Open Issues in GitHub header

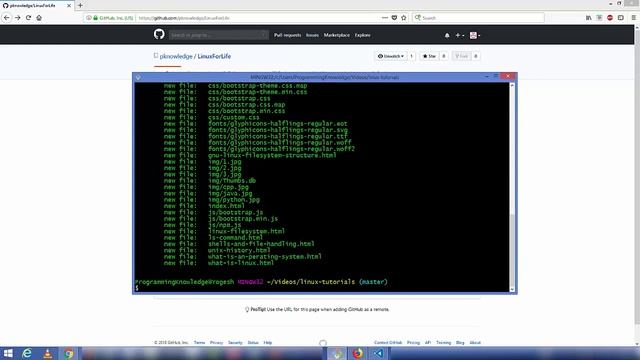[312, 36]
